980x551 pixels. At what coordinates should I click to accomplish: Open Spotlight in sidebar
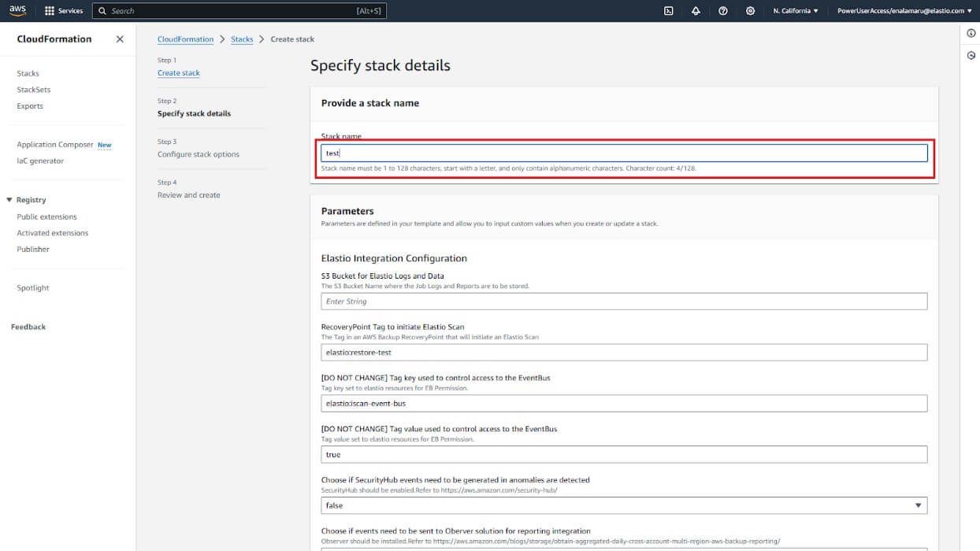tap(33, 288)
